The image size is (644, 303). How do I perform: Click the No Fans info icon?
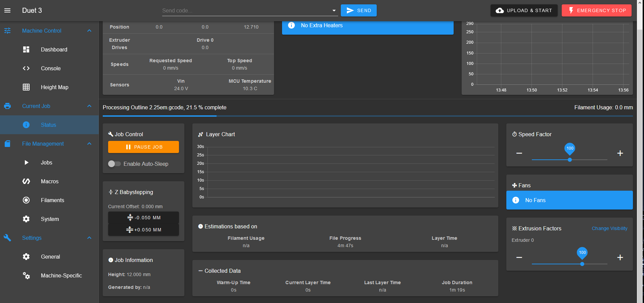pos(516,200)
